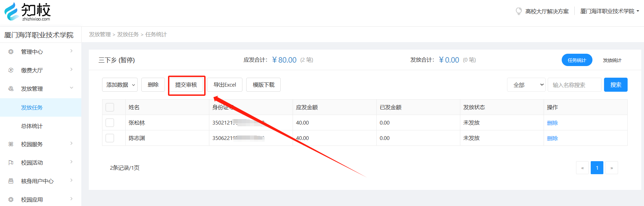Switch to the 发放统计 tab

pos(612,60)
